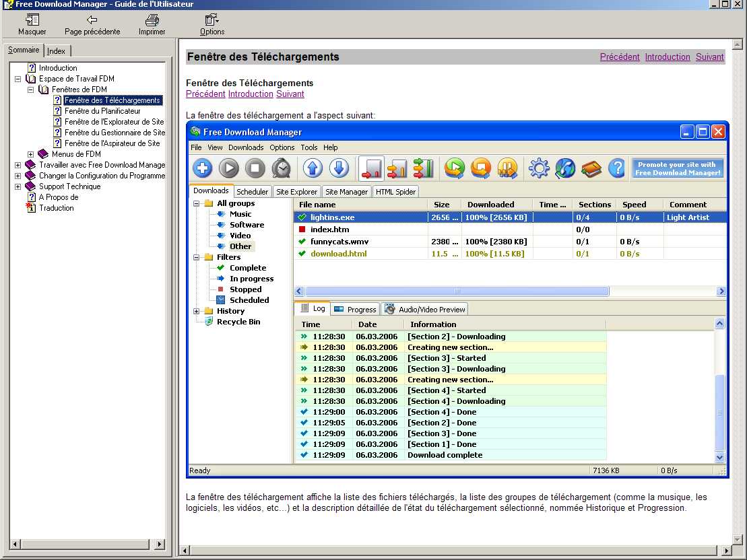Open the A Propos de topic
This screenshot has width=747, height=560.
tap(59, 197)
